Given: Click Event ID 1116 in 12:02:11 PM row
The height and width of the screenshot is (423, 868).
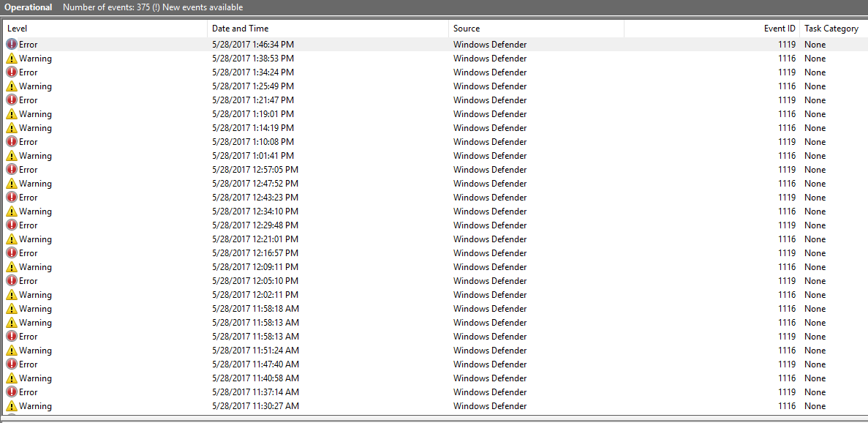Looking at the screenshot, I should [x=787, y=294].
